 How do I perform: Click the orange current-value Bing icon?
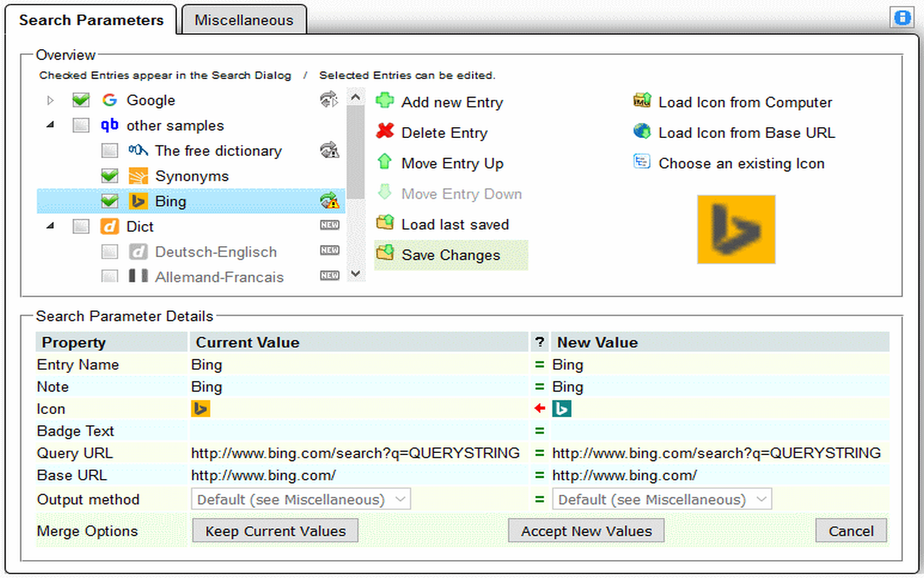tap(201, 409)
